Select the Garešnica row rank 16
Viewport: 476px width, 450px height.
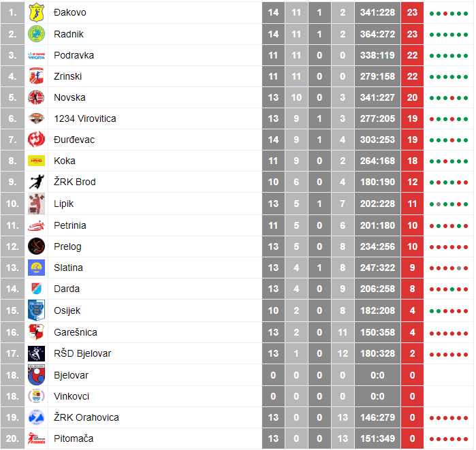tap(12, 332)
